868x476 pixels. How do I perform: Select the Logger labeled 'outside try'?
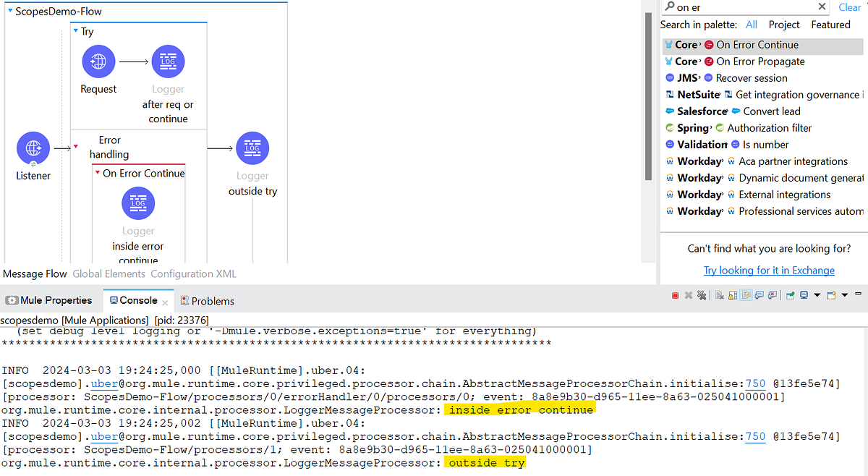[252, 148]
